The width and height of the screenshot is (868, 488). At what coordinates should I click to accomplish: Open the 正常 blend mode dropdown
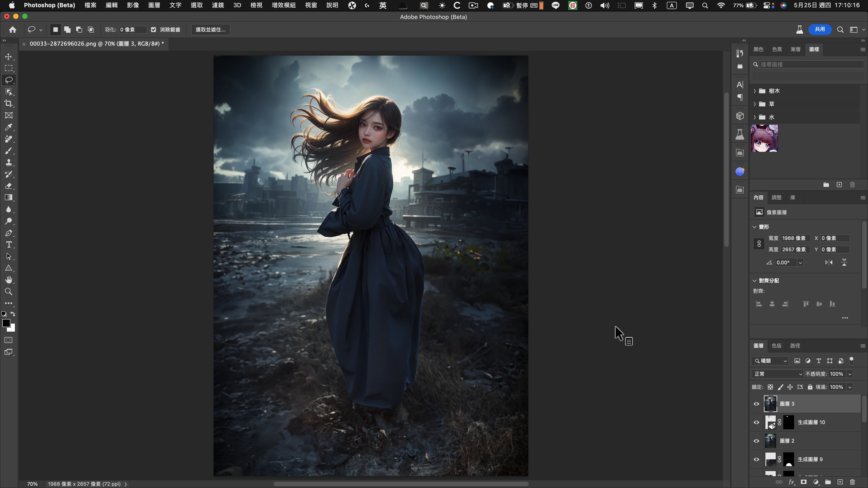tap(777, 374)
